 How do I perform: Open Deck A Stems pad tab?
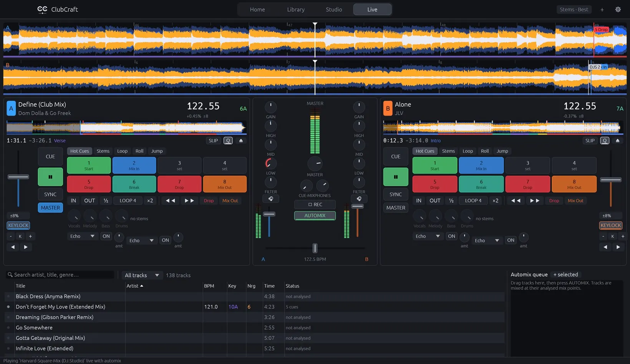(x=103, y=151)
